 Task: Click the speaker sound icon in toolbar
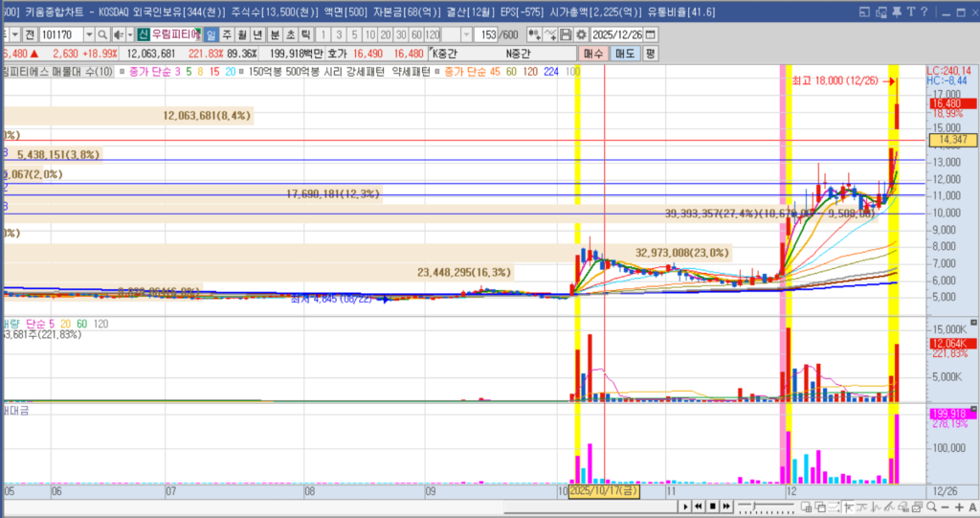pyautogui.click(x=116, y=34)
